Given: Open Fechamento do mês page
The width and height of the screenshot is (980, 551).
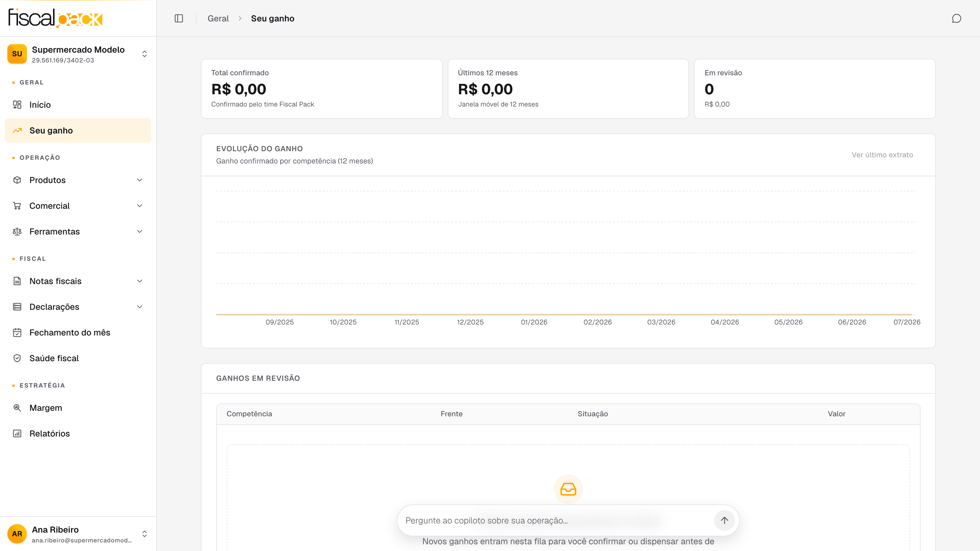Looking at the screenshot, I should [78, 333].
